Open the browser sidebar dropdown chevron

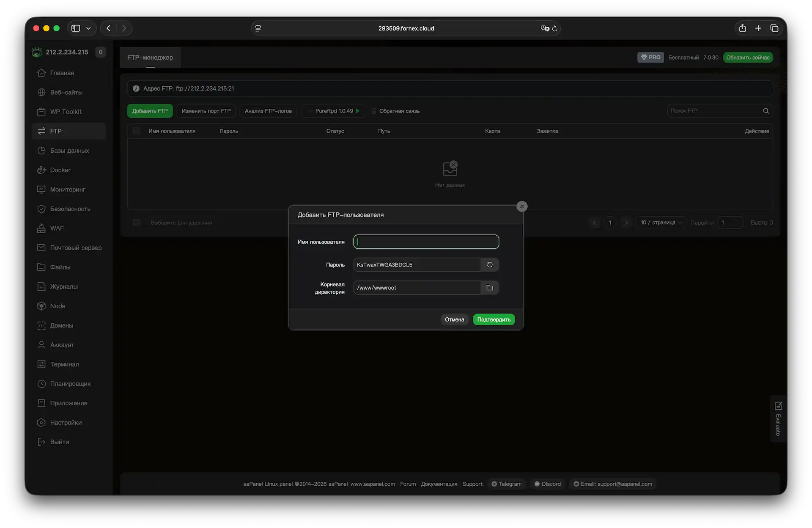[88, 28]
